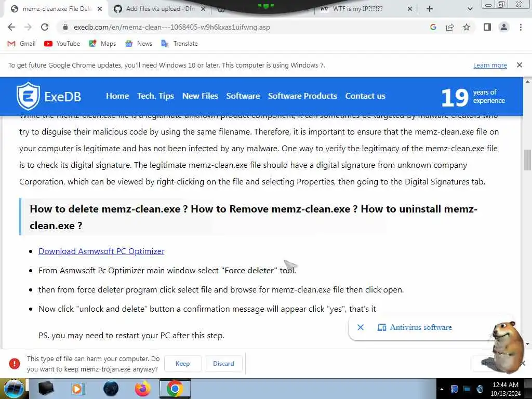This screenshot has height=399, width=532.
Task: Click the round tray icon beside the clock
Action: point(480,389)
